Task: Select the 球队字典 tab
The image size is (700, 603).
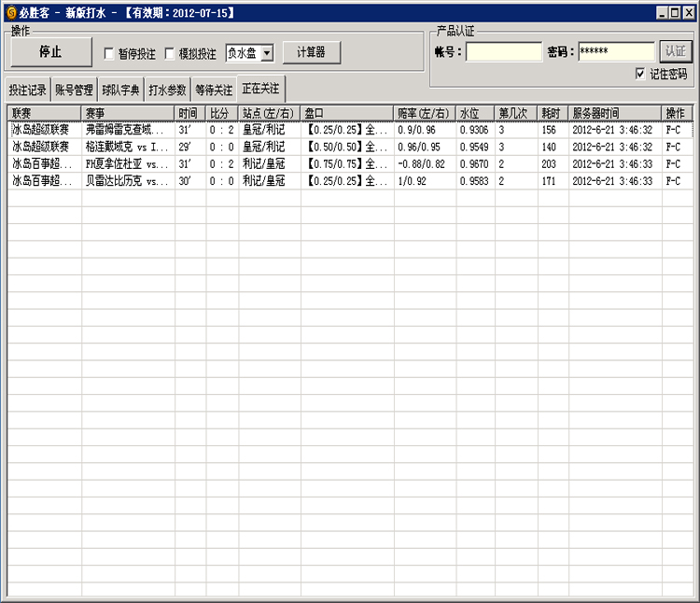Action: 121,91
